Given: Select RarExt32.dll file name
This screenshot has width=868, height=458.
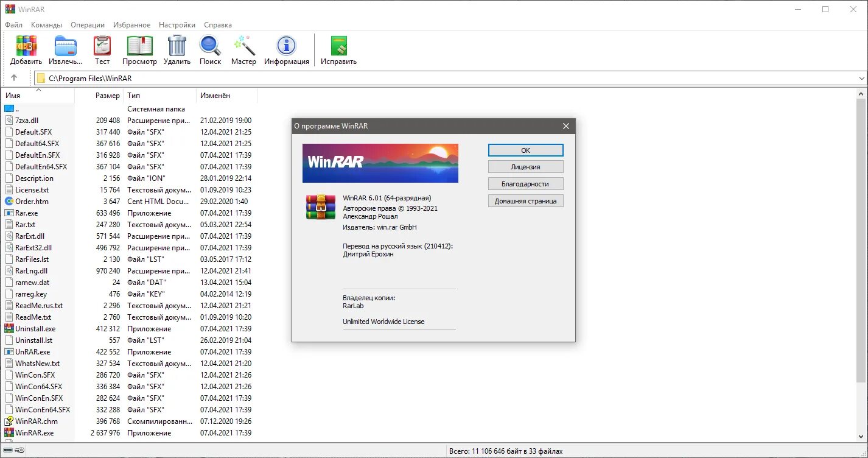Looking at the screenshot, I should tap(33, 248).
